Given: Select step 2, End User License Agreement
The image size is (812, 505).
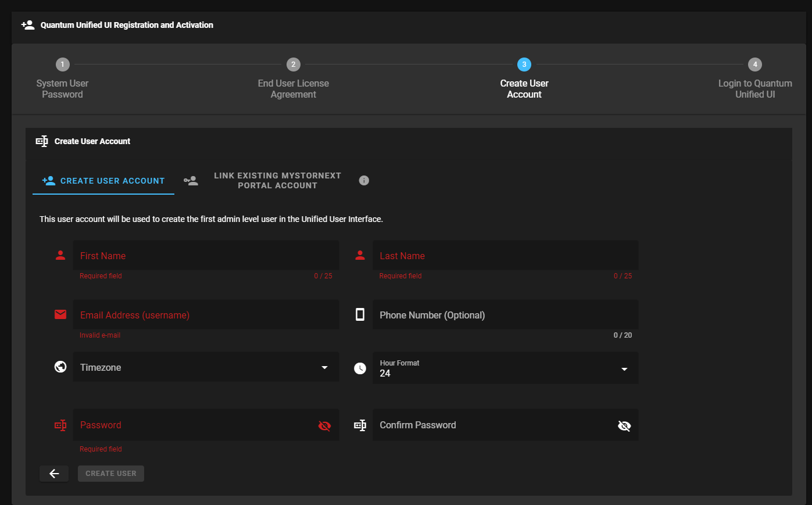Looking at the screenshot, I should click(x=293, y=65).
